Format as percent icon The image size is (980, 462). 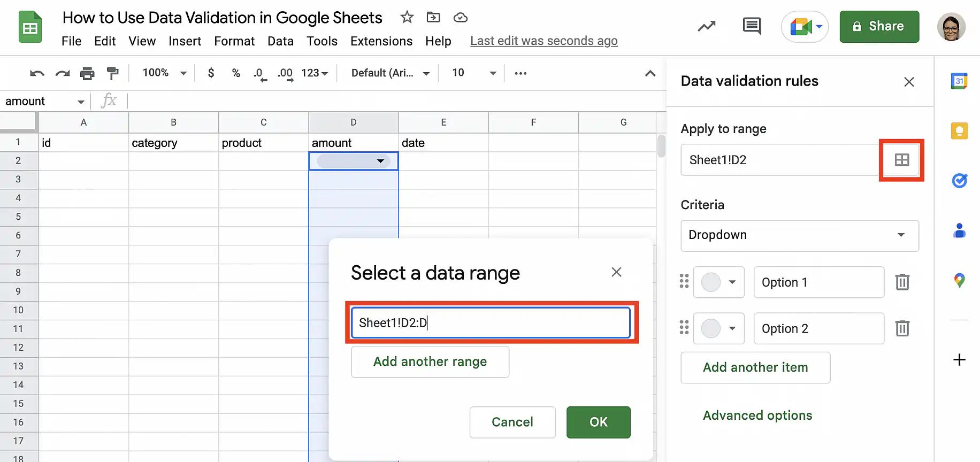coord(236,73)
